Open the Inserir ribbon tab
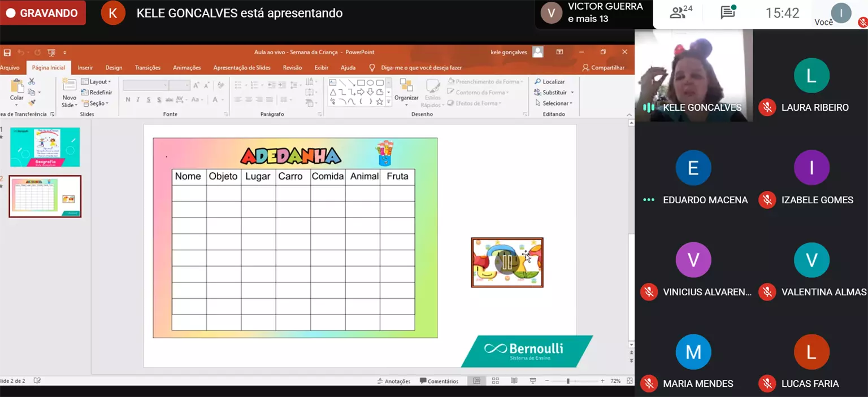Image resolution: width=868 pixels, height=397 pixels. point(85,68)
